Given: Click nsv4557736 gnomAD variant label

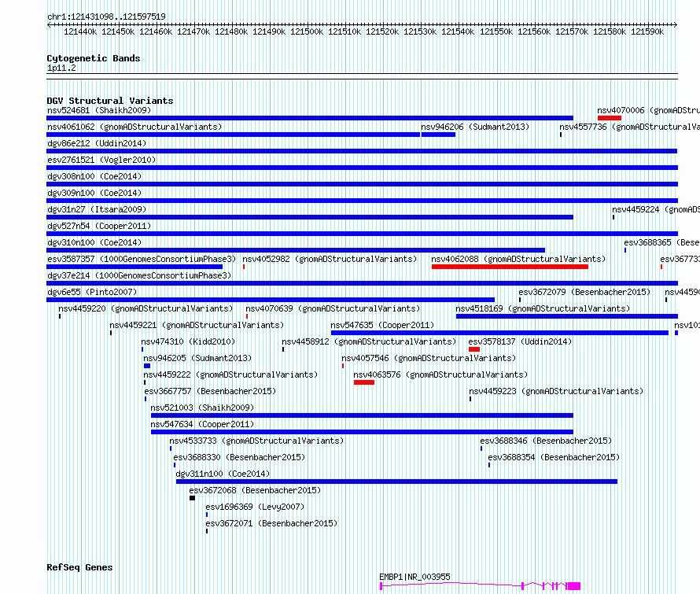Looking at the screenshot, I should click(629, 127).
